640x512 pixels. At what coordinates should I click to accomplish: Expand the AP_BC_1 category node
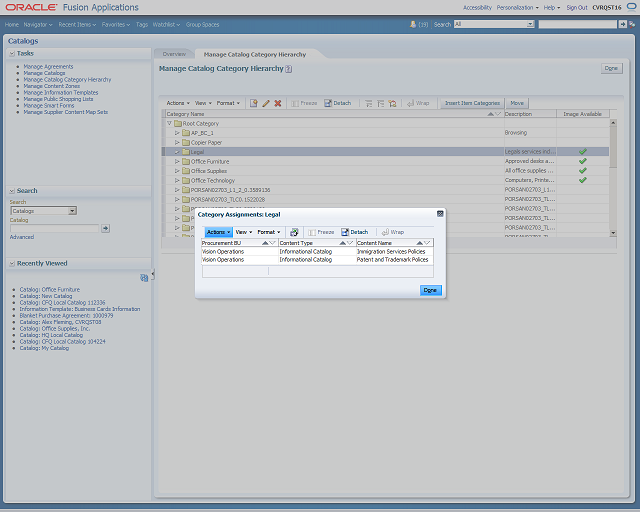[x=177, y=133]
